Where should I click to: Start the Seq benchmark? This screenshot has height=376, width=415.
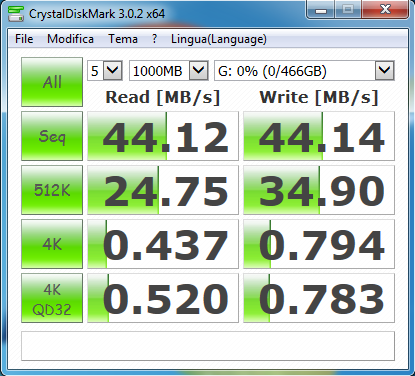click(52, 136)
